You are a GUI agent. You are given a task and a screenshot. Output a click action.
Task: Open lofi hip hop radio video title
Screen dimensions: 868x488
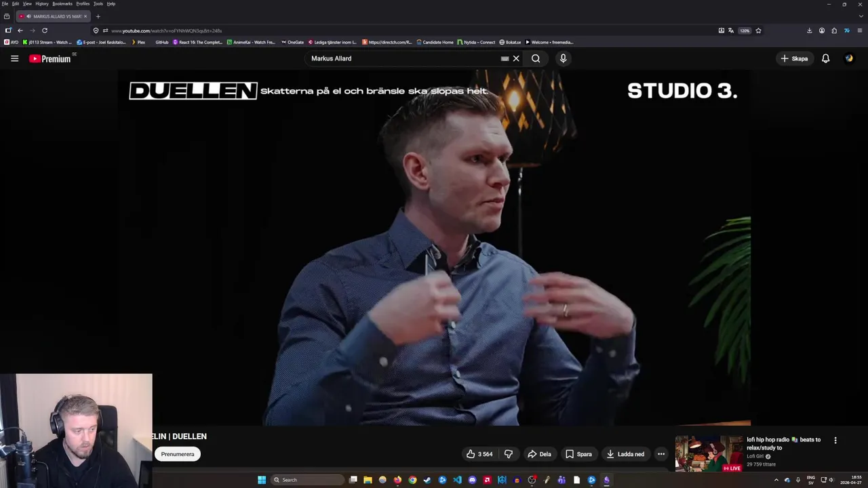(x=783, y=443)
